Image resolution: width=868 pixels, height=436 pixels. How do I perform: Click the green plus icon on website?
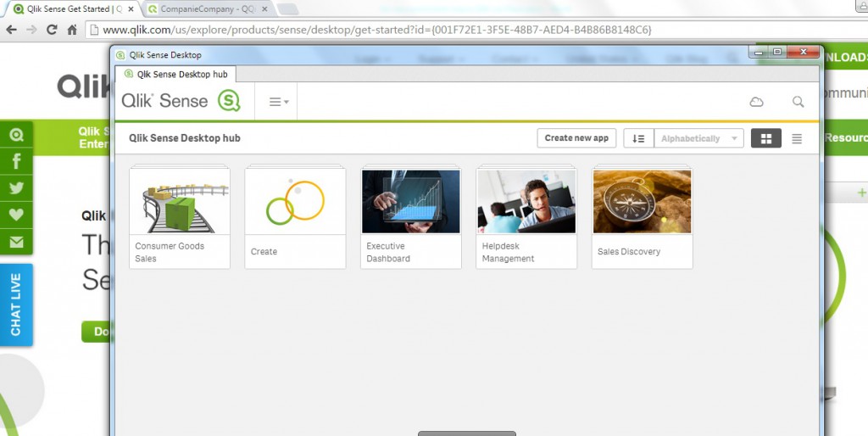861,193
